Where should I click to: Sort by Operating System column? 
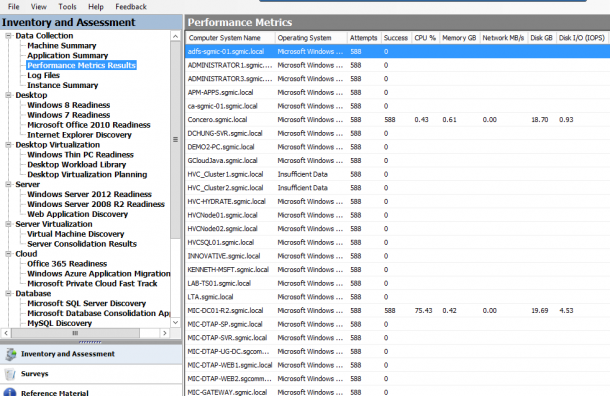point(311,38)
